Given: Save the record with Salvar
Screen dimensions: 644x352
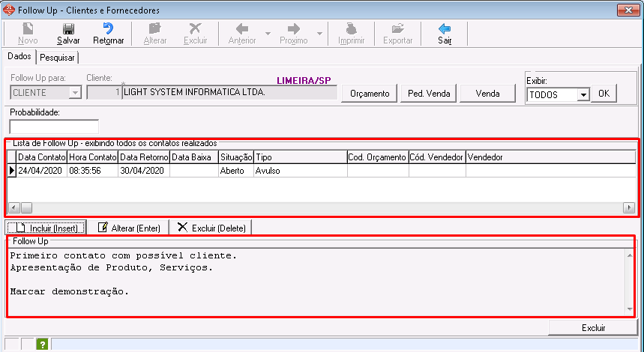Looking at the screenshot, I should 68,33.
